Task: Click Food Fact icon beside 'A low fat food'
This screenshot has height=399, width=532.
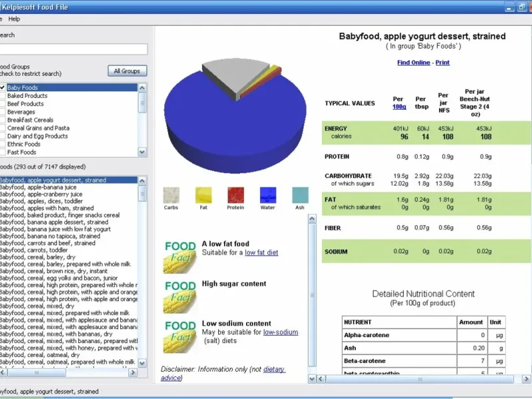Action: (x=180, y=257)
